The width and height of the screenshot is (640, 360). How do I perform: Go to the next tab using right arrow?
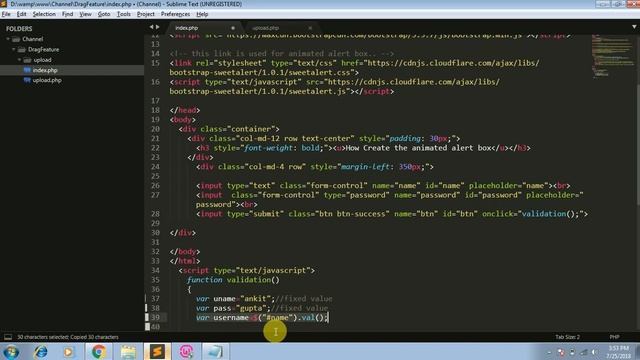(158, 27)
